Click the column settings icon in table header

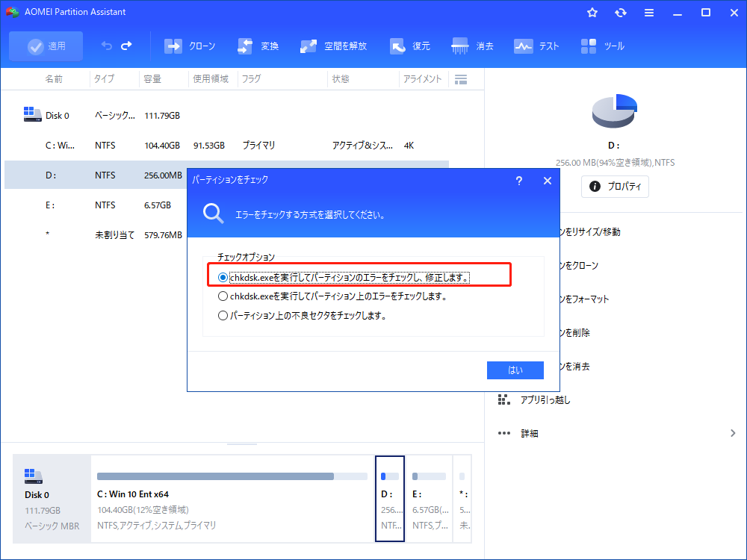click(x=461, y=79)
